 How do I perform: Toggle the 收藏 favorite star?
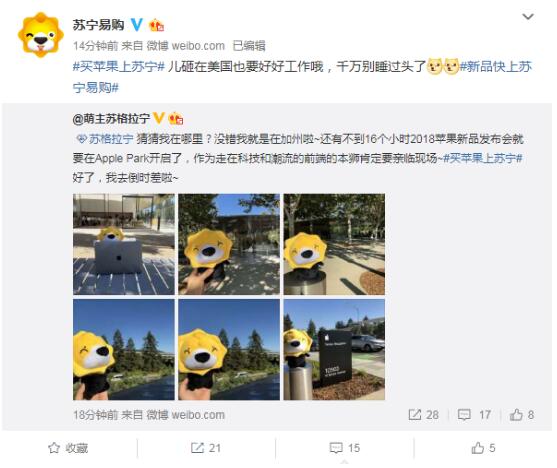coord(68,448)
